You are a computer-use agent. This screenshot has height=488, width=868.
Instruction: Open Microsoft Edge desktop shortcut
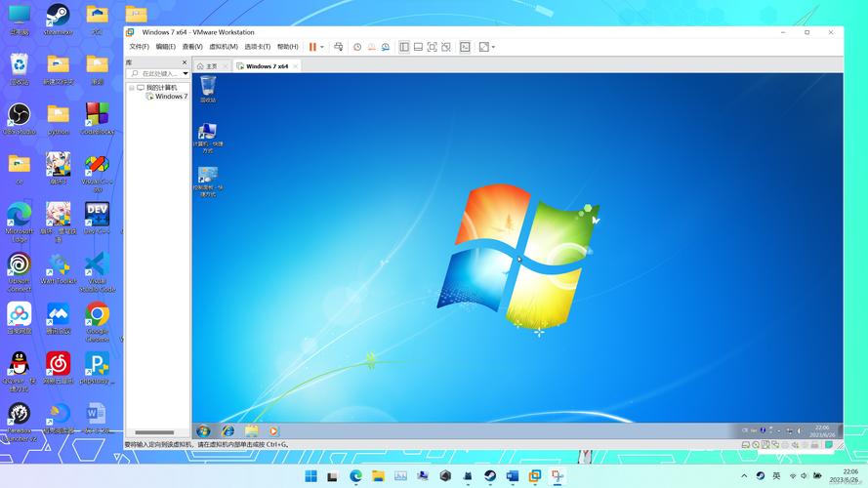[20, 223]
